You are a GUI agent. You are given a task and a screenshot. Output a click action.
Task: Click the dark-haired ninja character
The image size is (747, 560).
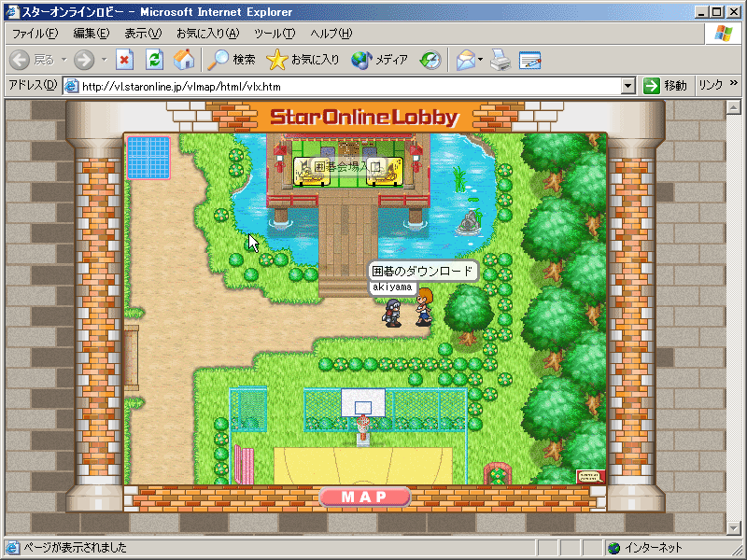click(x=393, y=313)
